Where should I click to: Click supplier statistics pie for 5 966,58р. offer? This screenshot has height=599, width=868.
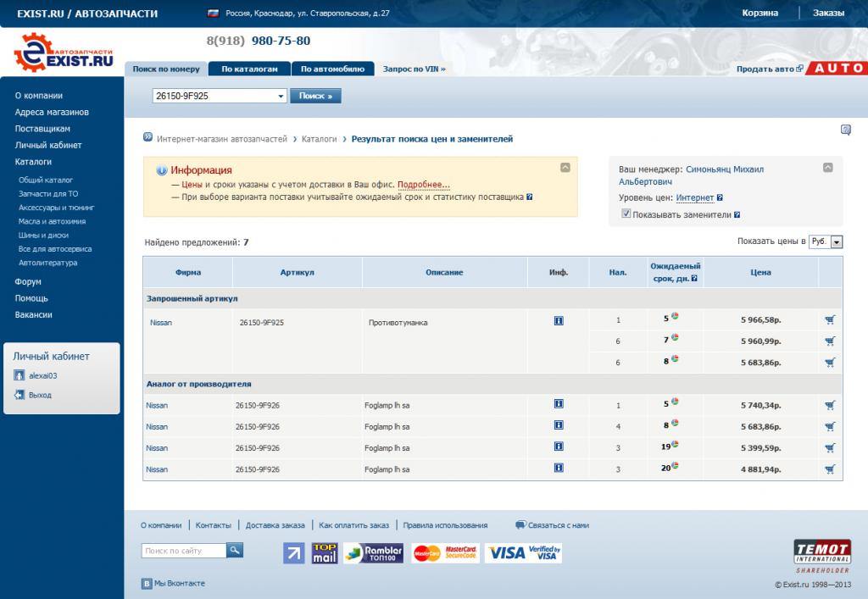pyautogui.click(x=675, y=316)
